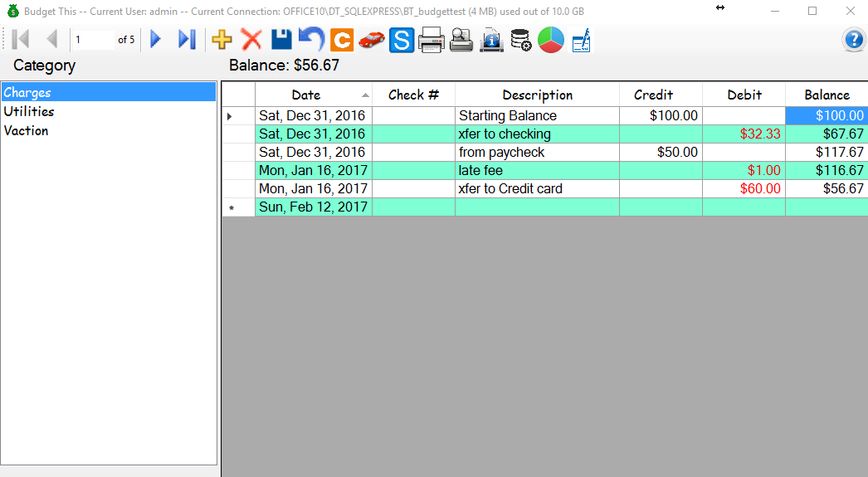Click the highlighted $100.00 balance cell
This screenshot has height=477, width=868.
[x=827, y=115]
